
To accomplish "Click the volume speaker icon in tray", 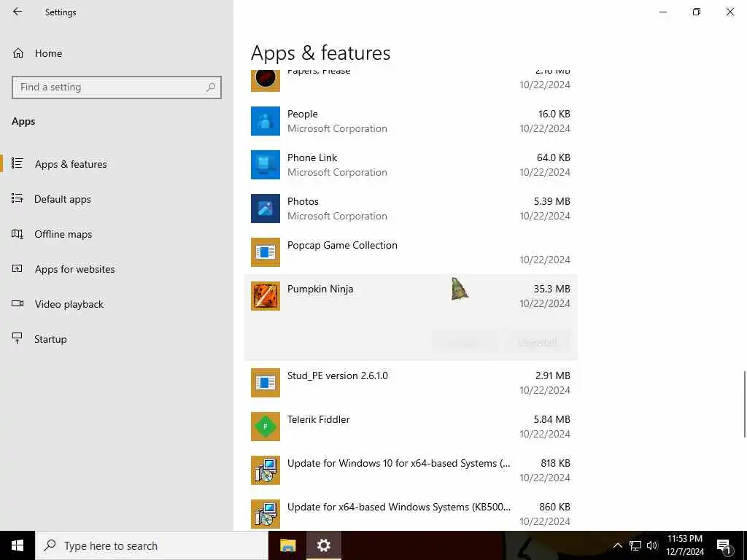I will coord(651,545).
